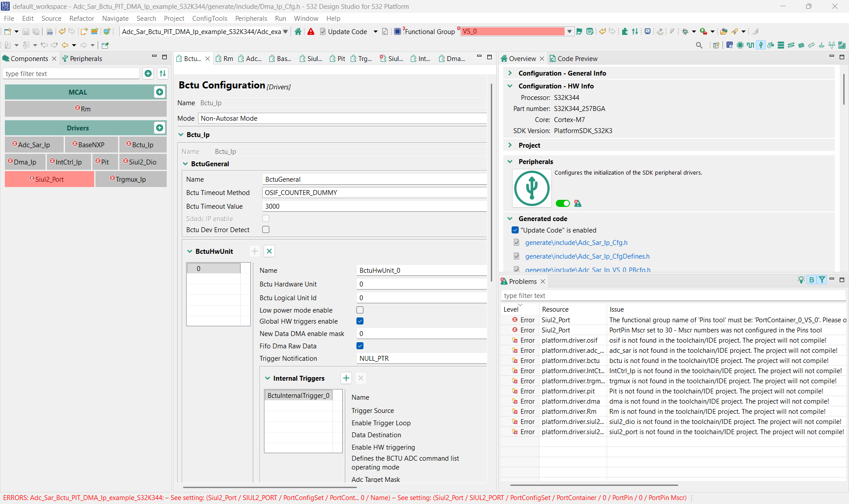Open the Functional Group VS_0 dropdown
This screenshot has width=849, height=504.
click(570, 31)
